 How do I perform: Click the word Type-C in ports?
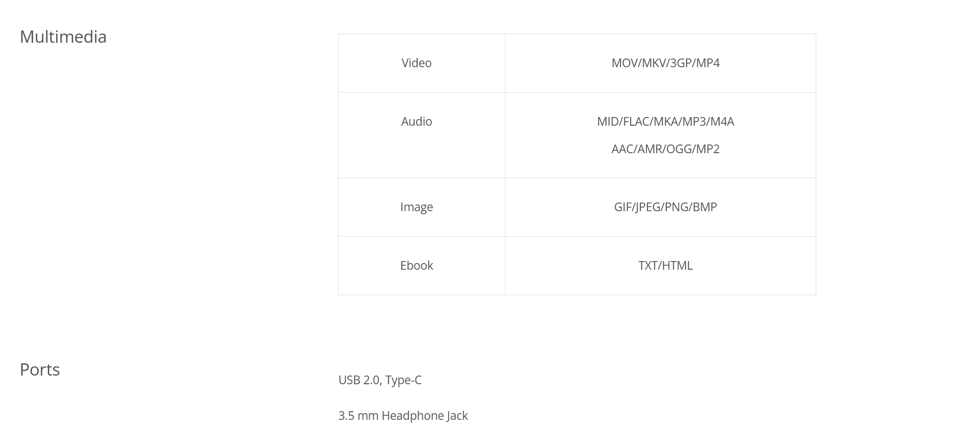403,380
